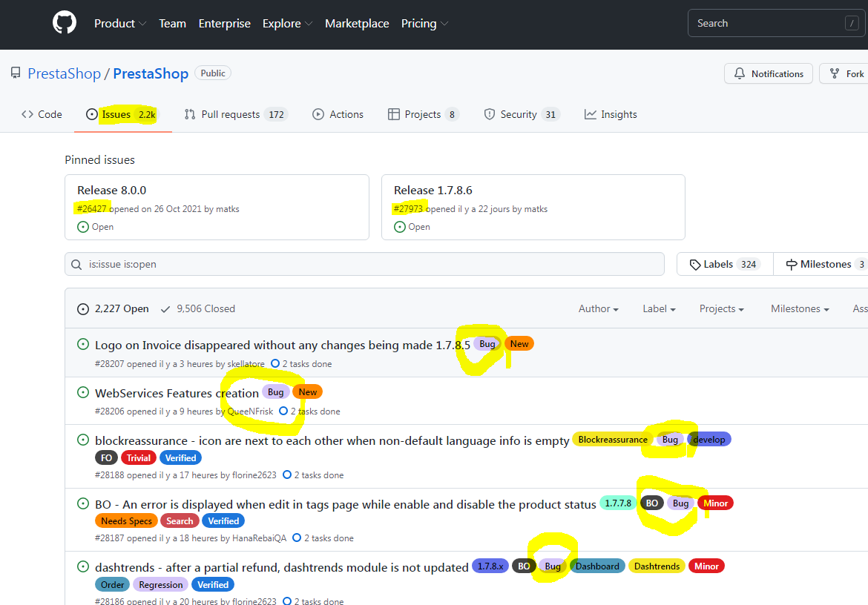868x605 pixels.
Task: Expand the Label filter dropdown
Action: (659, 308)
